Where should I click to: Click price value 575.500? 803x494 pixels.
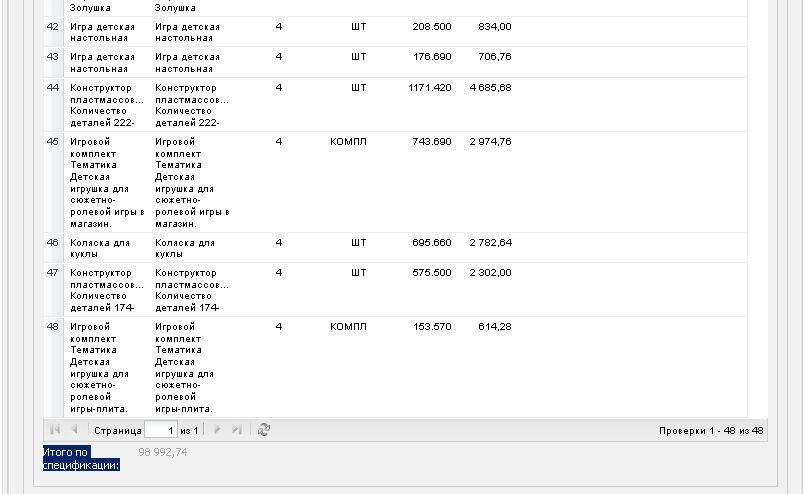(x=432, y=273)
